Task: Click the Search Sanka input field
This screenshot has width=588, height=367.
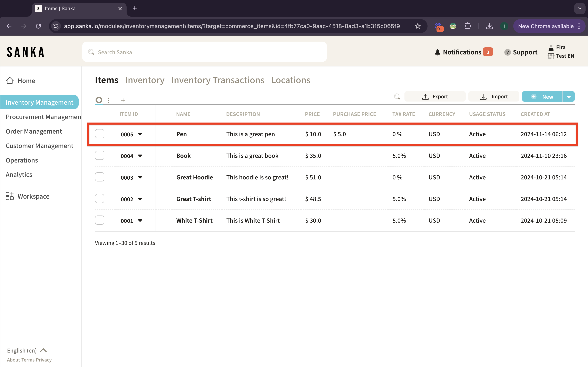Action: pyautogui.click(x=204, y=52)
